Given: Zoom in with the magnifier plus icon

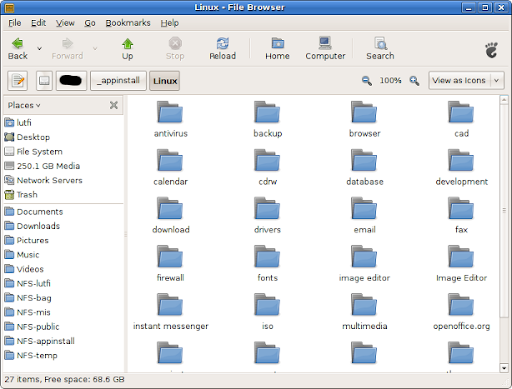Looking at the screenshot, I should pos(414,81).
